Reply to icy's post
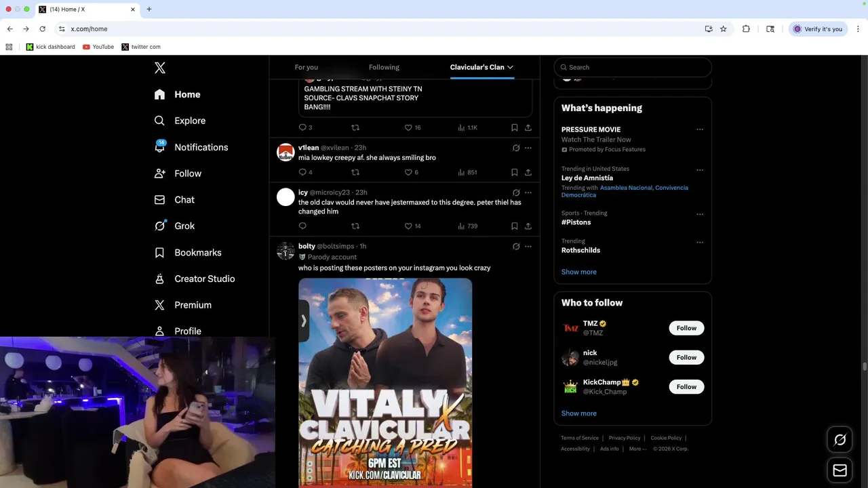This screenshot has height=488, width=868. click(302, 226)
